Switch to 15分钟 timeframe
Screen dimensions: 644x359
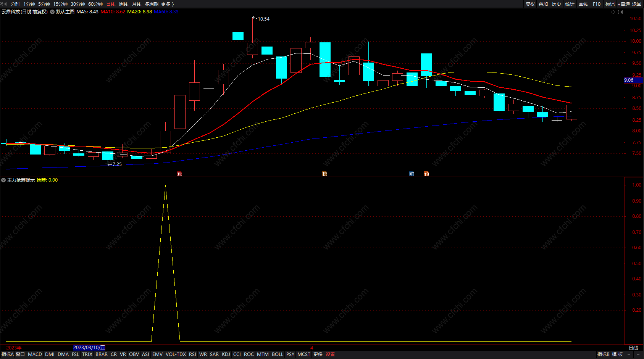click(x=60, y=4)
